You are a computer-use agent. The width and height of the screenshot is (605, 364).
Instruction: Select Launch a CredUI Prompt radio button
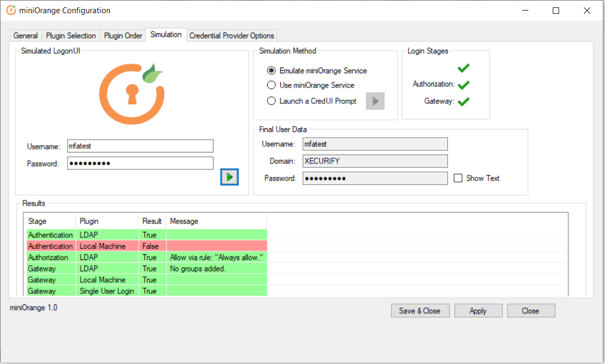coord(271,101)
